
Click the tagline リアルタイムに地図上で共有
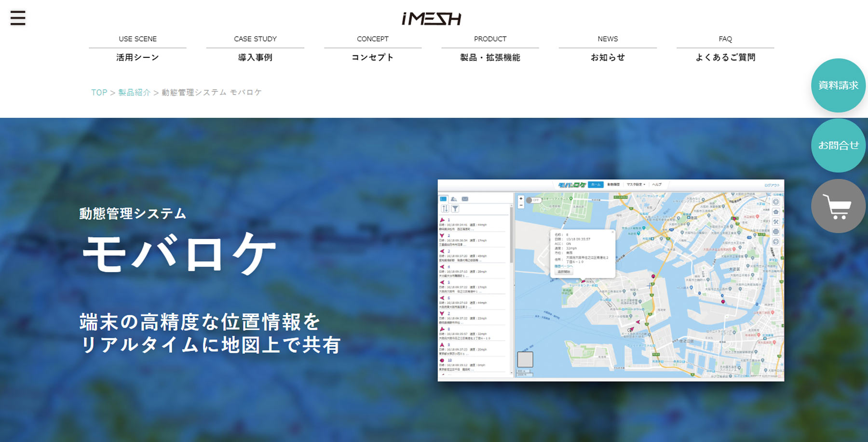(x=211, y=345)
